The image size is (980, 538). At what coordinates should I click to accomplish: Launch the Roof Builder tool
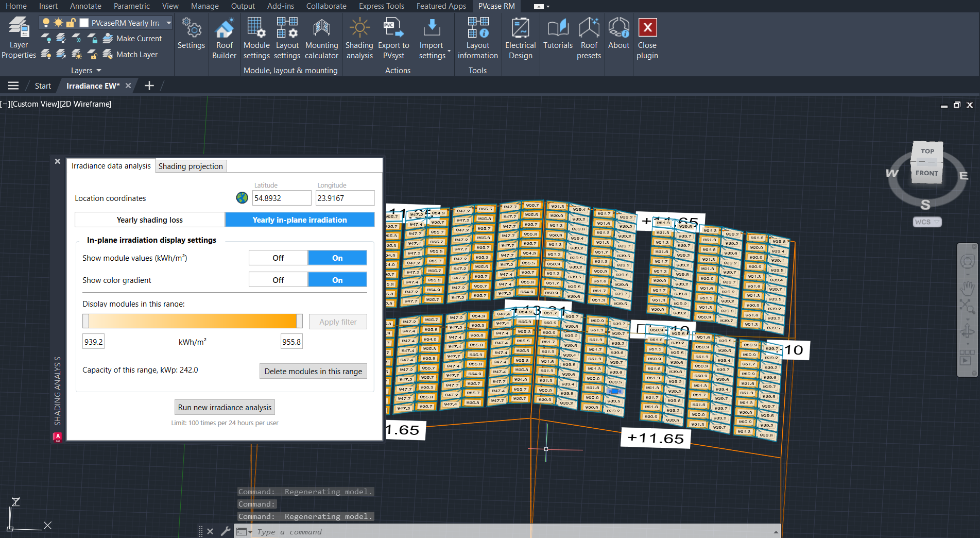[224, 38]
